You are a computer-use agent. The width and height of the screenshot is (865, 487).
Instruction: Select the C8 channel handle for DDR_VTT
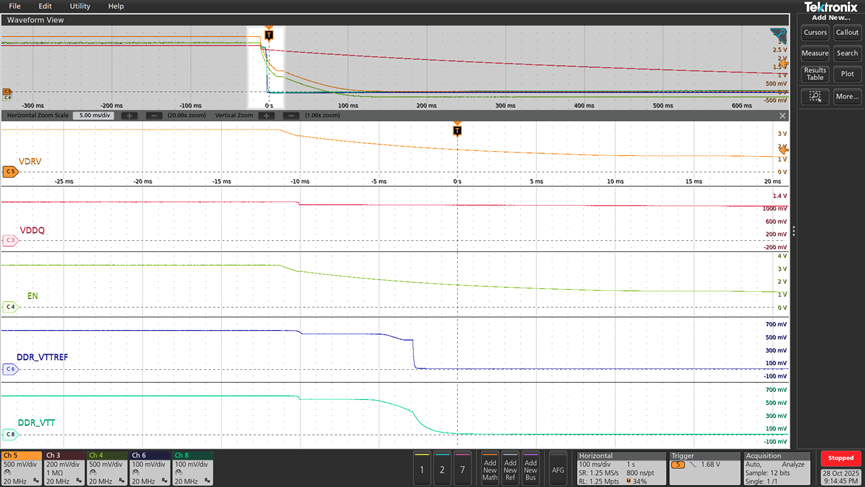pyautogui.click(x=10, y=434)
